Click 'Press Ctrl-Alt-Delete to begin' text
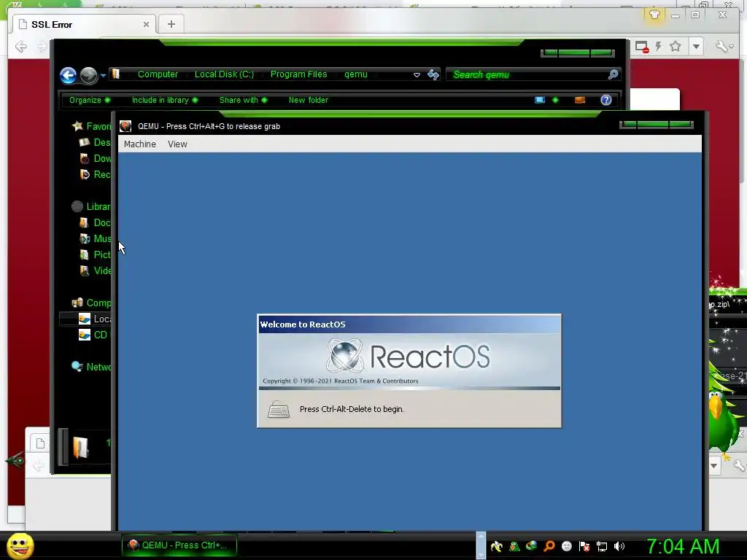 click(x=352, y=409)
